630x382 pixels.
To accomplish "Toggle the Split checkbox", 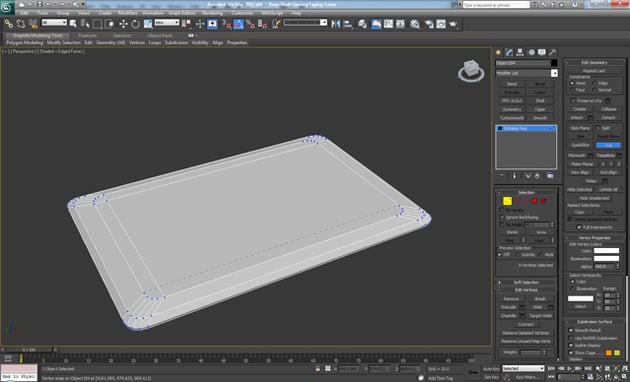I will pos(598,128).
